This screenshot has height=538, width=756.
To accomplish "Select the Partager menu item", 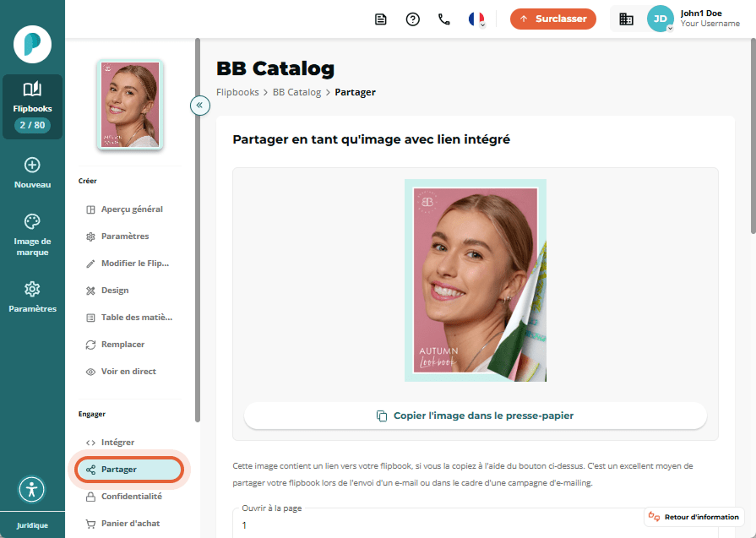I will [x=129, y=469].
